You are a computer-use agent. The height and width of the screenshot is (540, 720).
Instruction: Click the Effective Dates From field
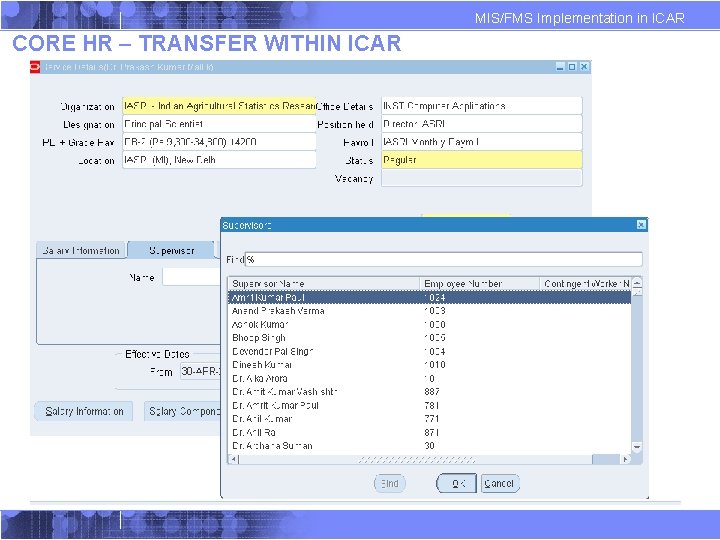pos(200,371)
